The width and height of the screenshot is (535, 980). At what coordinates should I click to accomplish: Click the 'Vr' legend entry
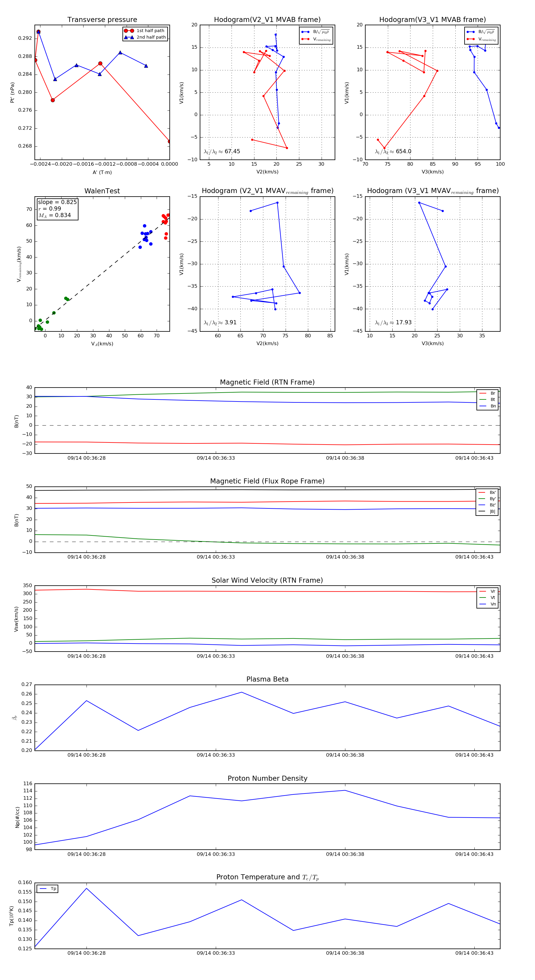(488, 591)
